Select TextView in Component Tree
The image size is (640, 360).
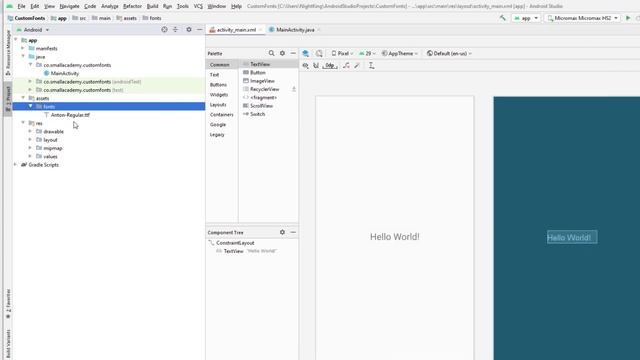pyautogui.click(x=233, y=251)
